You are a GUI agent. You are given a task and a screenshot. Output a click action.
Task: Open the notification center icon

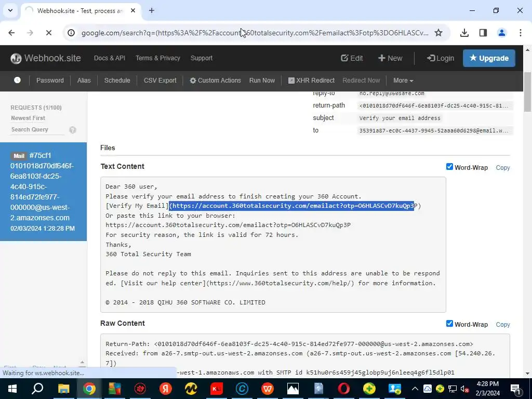[x=515, y=389]
